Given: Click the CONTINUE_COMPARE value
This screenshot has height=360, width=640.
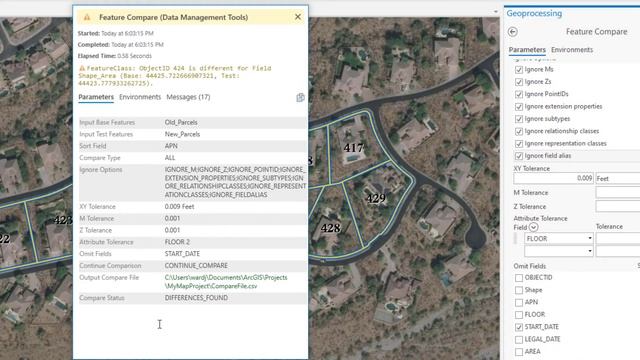Looking at the screenshot, I should click(196, 266).
